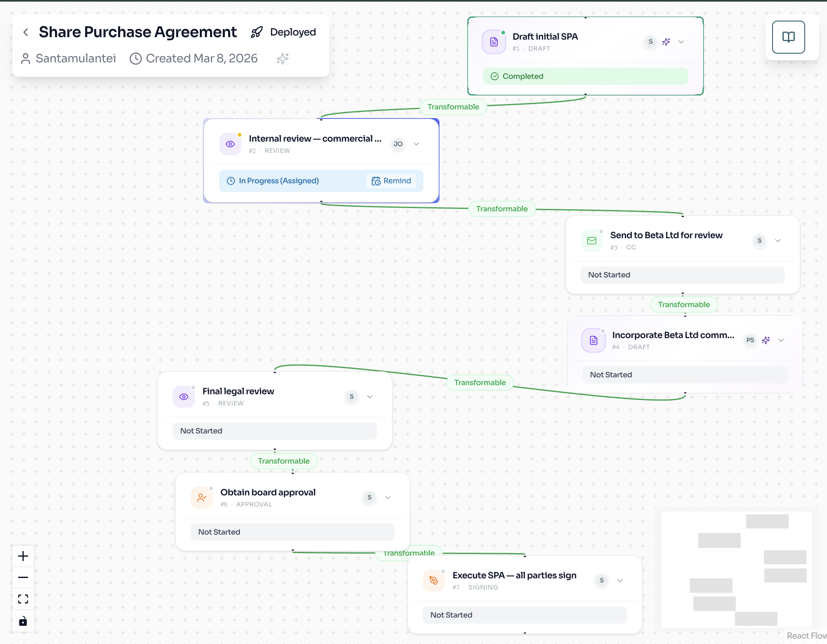Expand Obtain board approval chevron

388,497
